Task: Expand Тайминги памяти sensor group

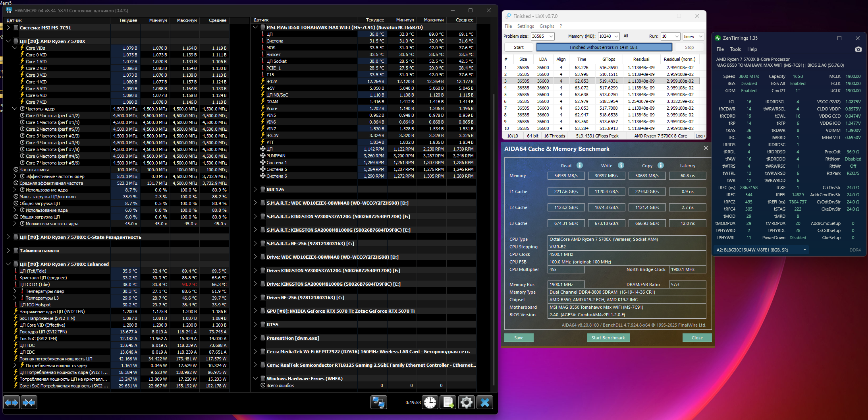Action: coord(8,251)
